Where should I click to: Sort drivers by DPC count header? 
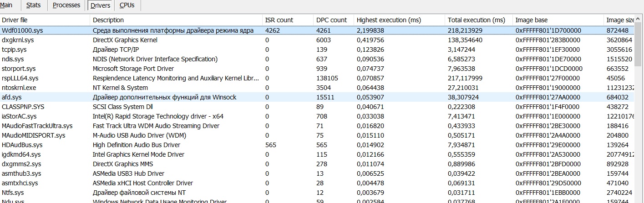[x=333, y=20]
